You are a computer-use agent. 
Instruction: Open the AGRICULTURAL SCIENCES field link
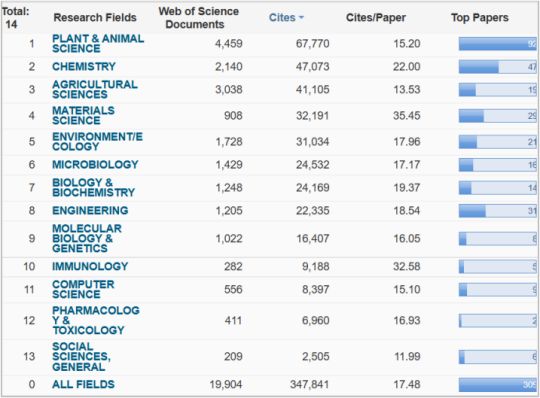[95, 90]
